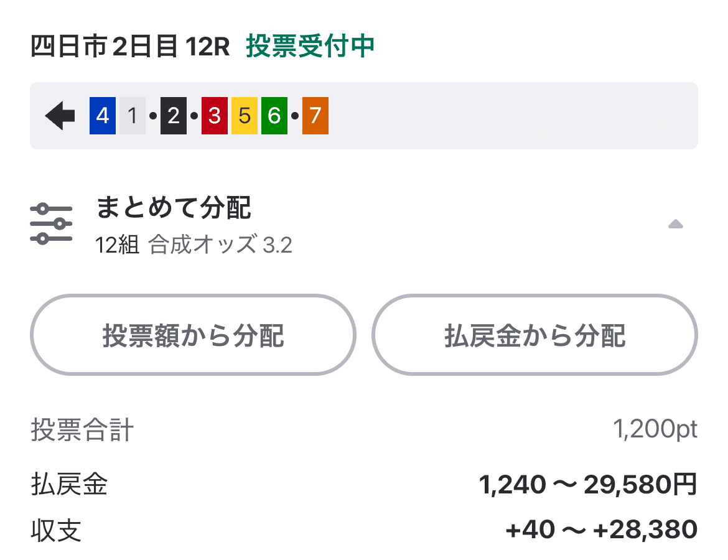The image size is (728, 560).
Task: Select the black boat number 2 badge
Action: [x=173, y=115]
